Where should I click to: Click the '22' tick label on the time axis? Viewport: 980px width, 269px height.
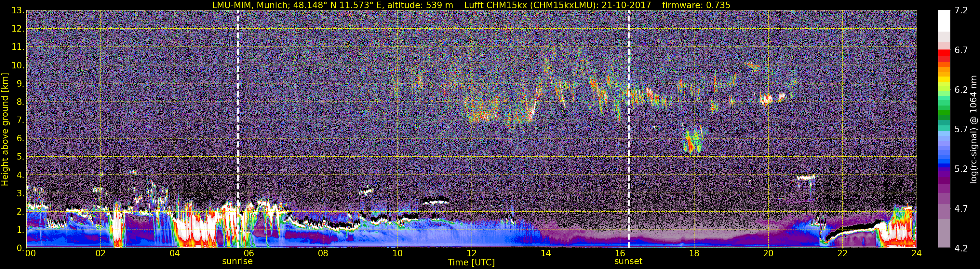pyautogui.click(x=842, y=253)
